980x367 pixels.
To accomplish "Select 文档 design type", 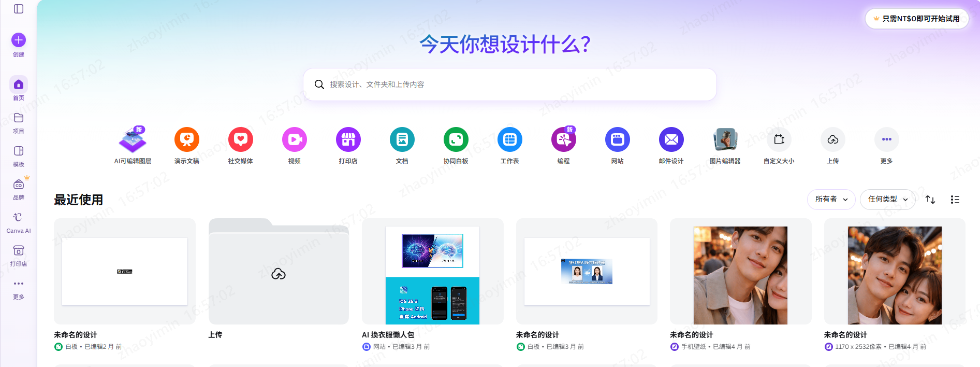I will (402, 145).
